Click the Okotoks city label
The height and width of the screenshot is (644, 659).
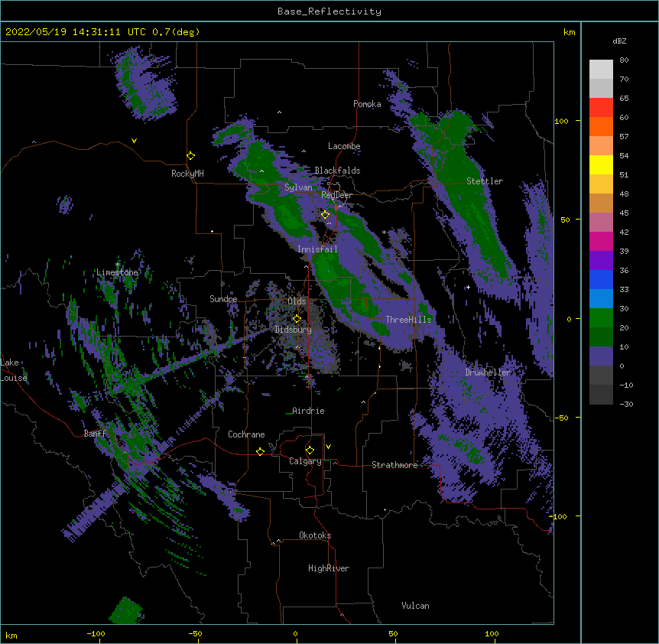click(315, 535)
